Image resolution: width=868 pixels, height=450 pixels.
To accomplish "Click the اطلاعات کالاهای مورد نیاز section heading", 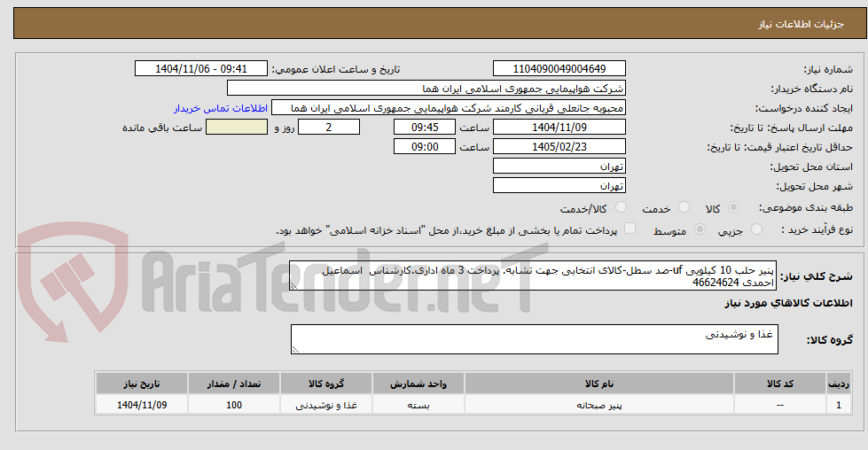I will [788, 303].
